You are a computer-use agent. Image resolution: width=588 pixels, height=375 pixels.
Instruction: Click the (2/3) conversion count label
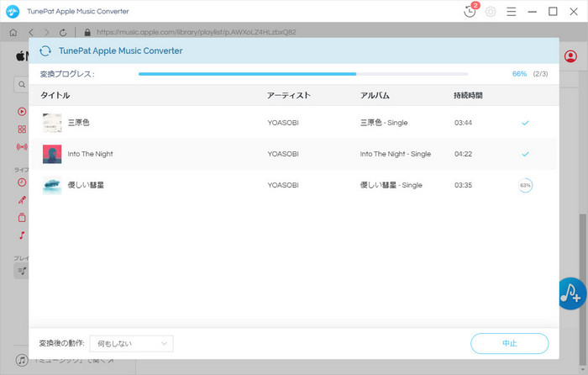pyautogui.click(x=540, y=74)
